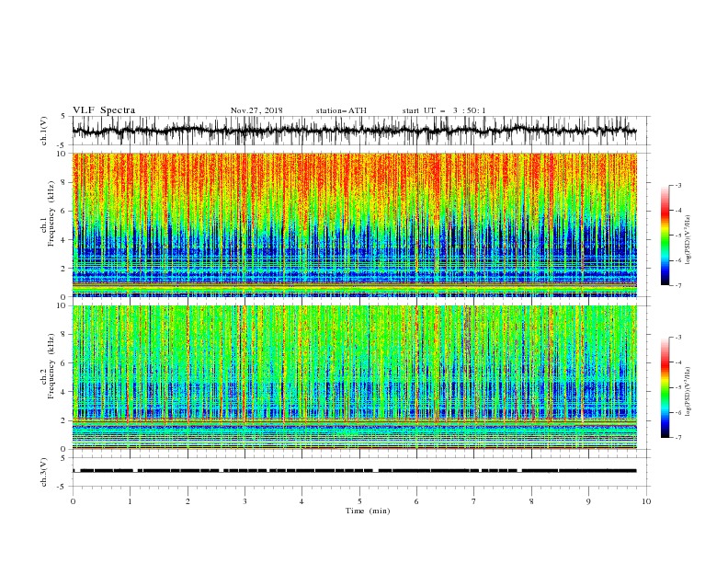Click the lower colorbar 'log(PSD)(V²/Hz)' label

click(x=688, y=392)
